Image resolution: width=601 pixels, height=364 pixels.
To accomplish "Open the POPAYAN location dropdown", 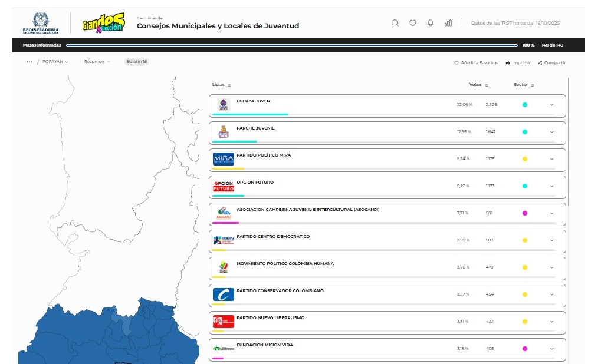I will pyautogui.click(x=55, y=62).
